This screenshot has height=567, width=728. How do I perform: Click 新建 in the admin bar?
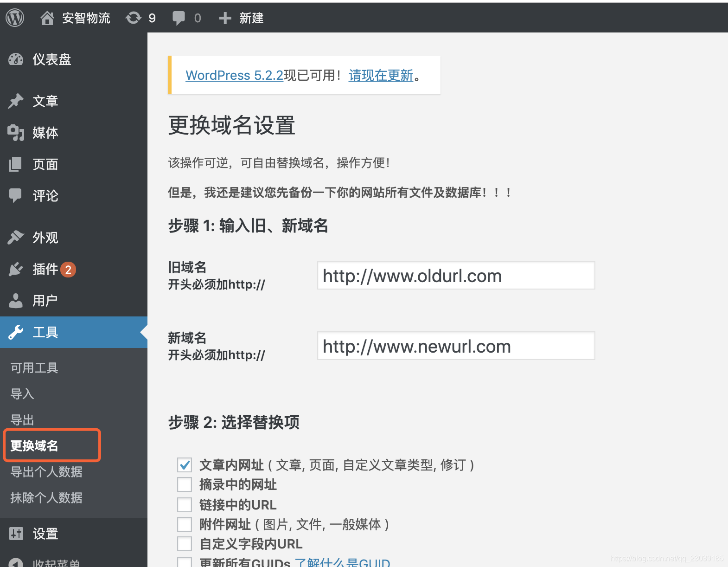coord(251,18)
